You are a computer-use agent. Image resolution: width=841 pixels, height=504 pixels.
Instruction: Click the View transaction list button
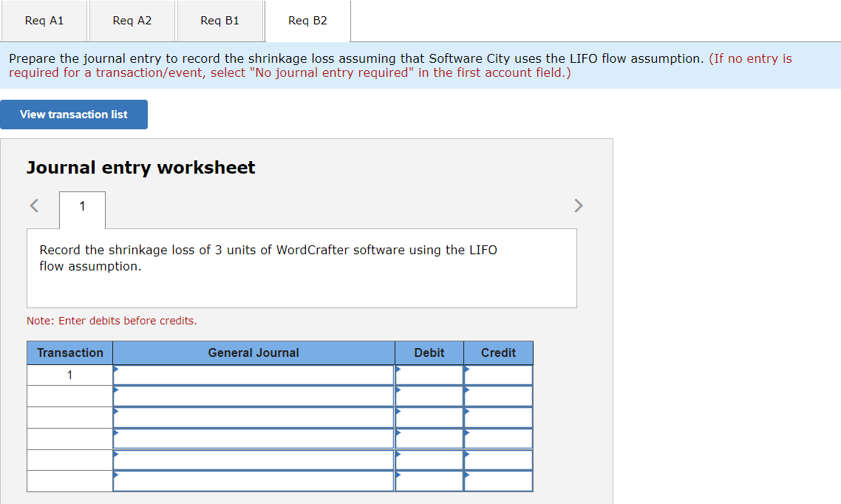point(74,114)
